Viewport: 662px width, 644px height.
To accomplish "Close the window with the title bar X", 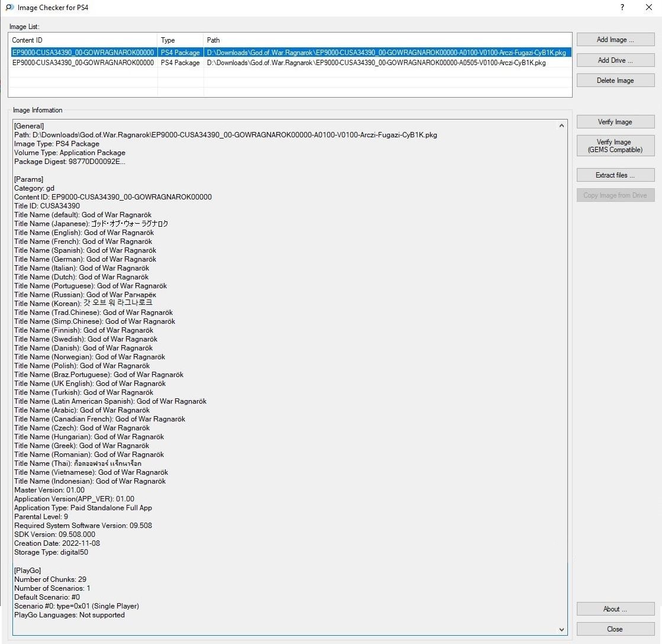I will pos(649,7).
